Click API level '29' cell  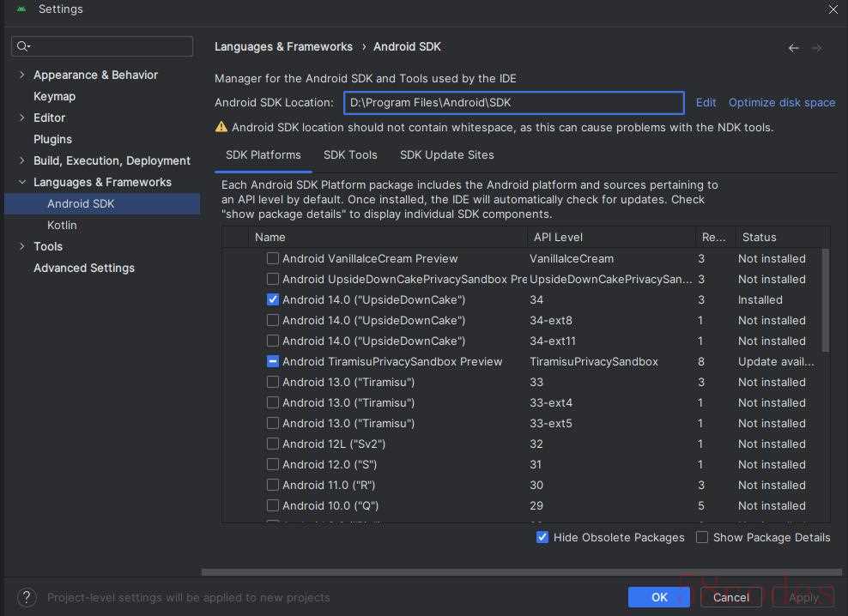tap(536, 505)
